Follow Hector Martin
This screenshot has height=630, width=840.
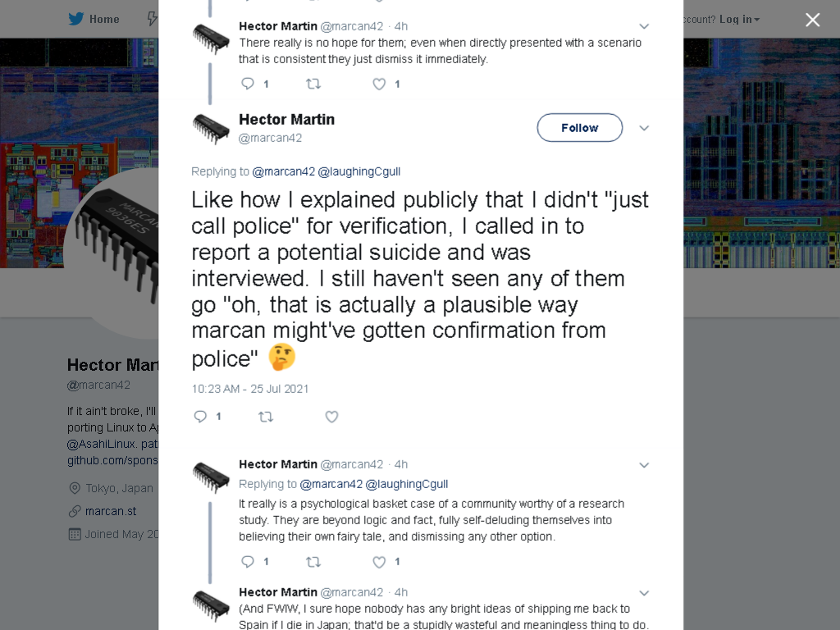pyautogui.click(x=580, y=127)
